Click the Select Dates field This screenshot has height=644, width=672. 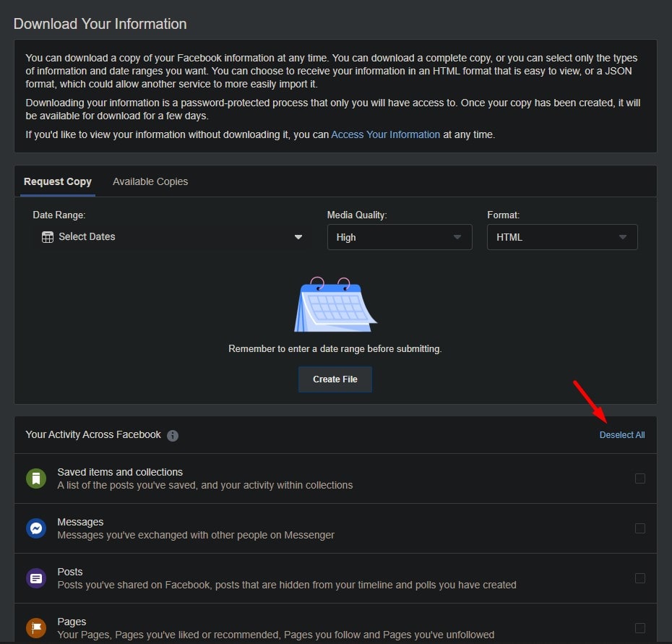pyautogui.click(x=87, y=236)
